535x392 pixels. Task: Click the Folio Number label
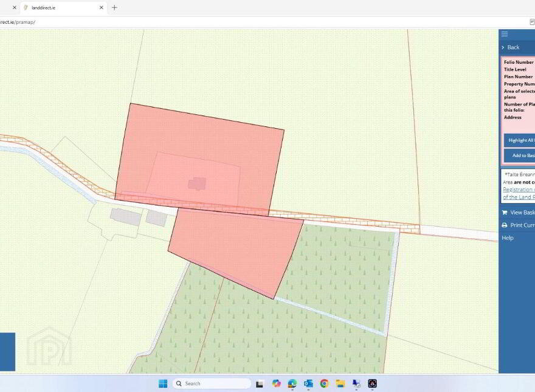click(x=519, y=62)
